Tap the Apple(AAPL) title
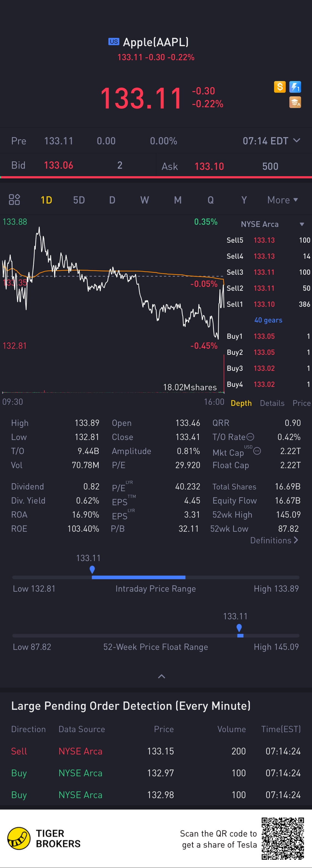 click(156, 42)
